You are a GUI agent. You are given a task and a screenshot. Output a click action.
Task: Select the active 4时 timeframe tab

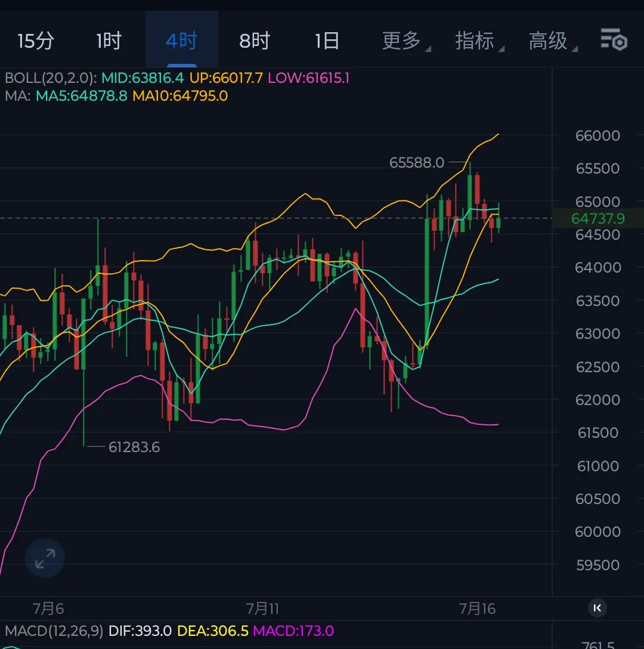(182, 41)
